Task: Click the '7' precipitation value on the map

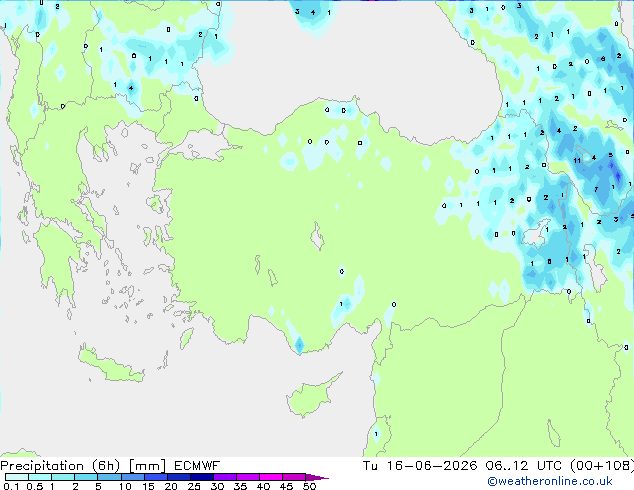Action: coord(596,189)
